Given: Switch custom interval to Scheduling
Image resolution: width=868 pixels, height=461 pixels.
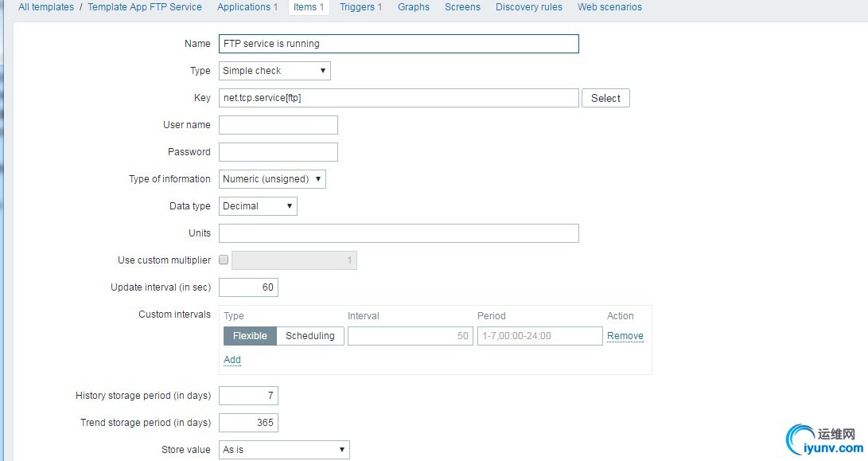Looking at the screenshot, I should click(x=310, y=336).
